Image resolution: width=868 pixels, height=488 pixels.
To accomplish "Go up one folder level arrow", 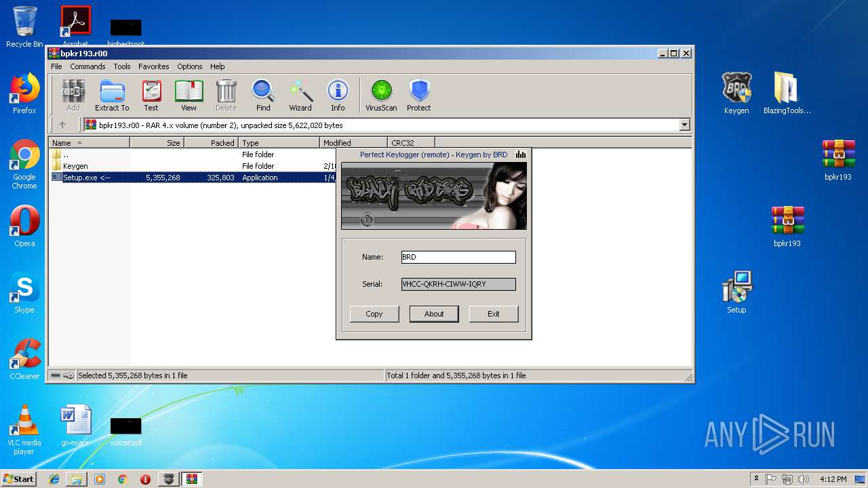I will point(62,125).
